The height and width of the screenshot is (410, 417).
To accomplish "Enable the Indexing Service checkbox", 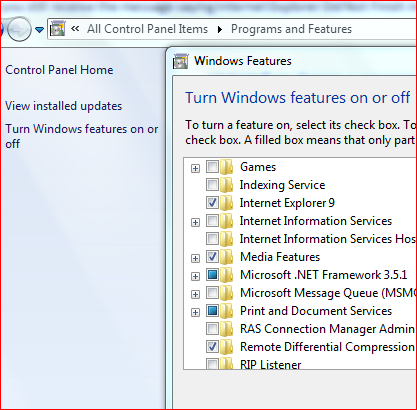I will (x=212, y=184).
